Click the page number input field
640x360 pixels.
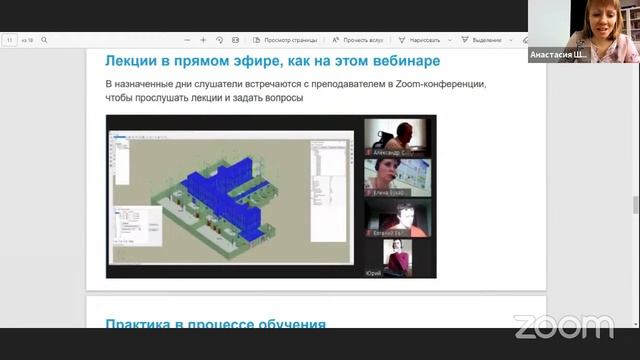9,40
